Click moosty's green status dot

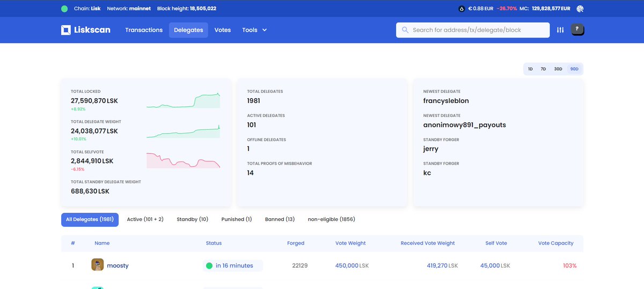(209, 265)
